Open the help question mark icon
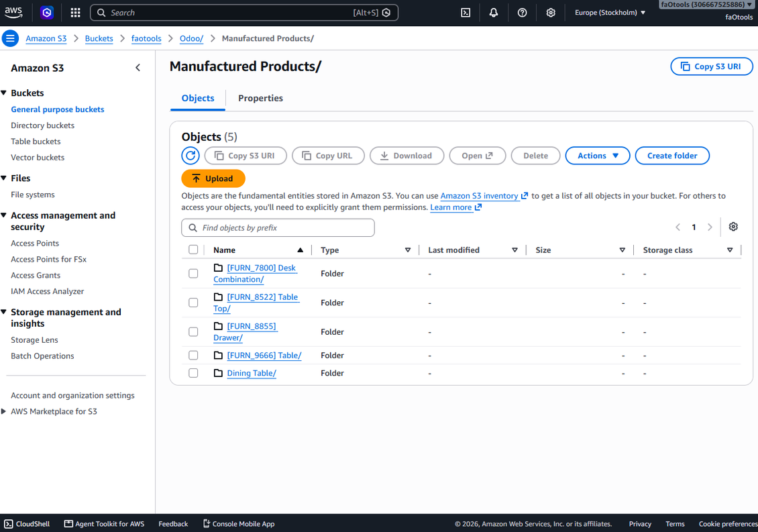 point(522,13)
